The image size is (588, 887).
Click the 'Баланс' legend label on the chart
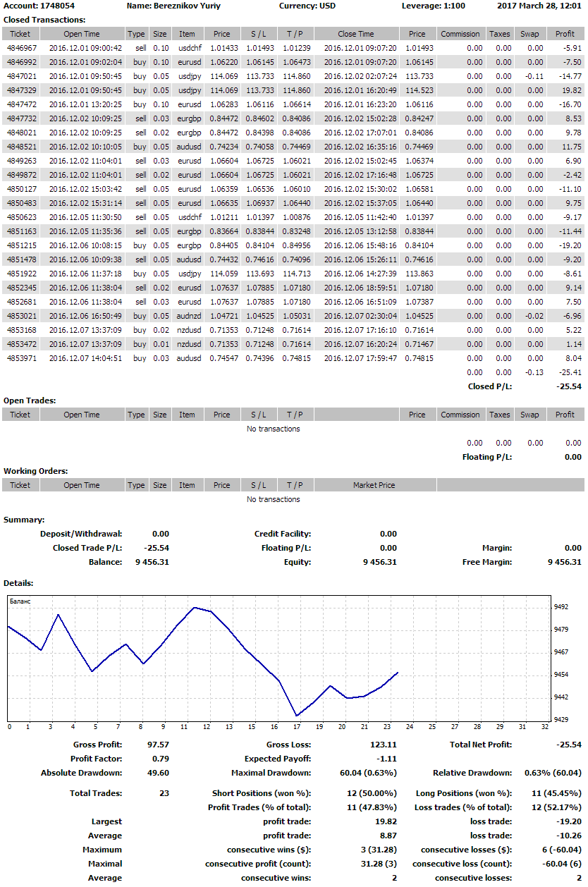tap(20, 601)
